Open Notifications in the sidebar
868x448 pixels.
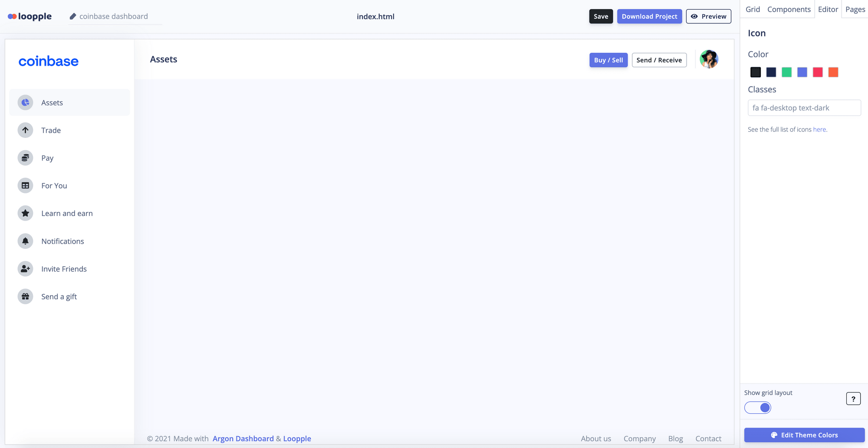[69, 241]
